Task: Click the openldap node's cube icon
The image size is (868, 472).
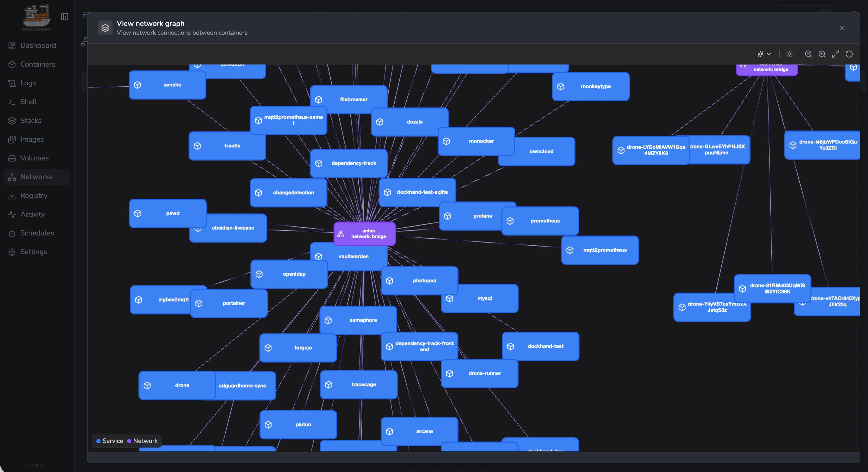Action: [x=259, y=274]
